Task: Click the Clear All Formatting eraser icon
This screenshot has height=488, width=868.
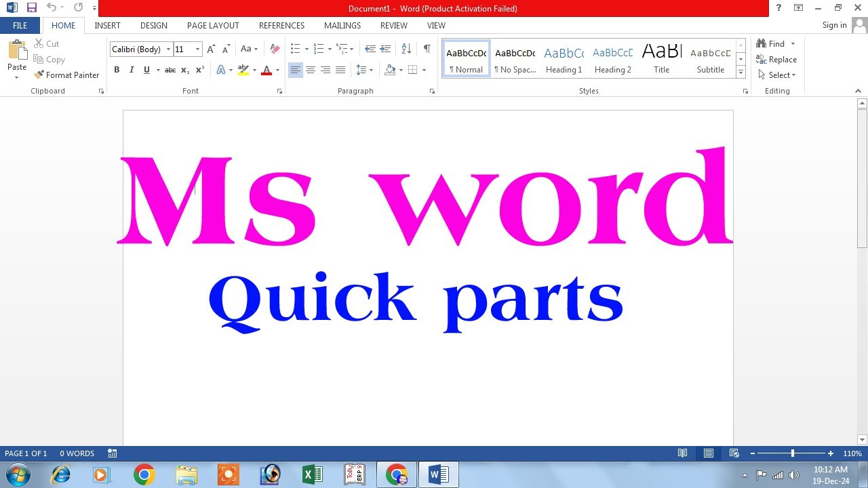Action: pyautogui.click(x=275, y=49)
